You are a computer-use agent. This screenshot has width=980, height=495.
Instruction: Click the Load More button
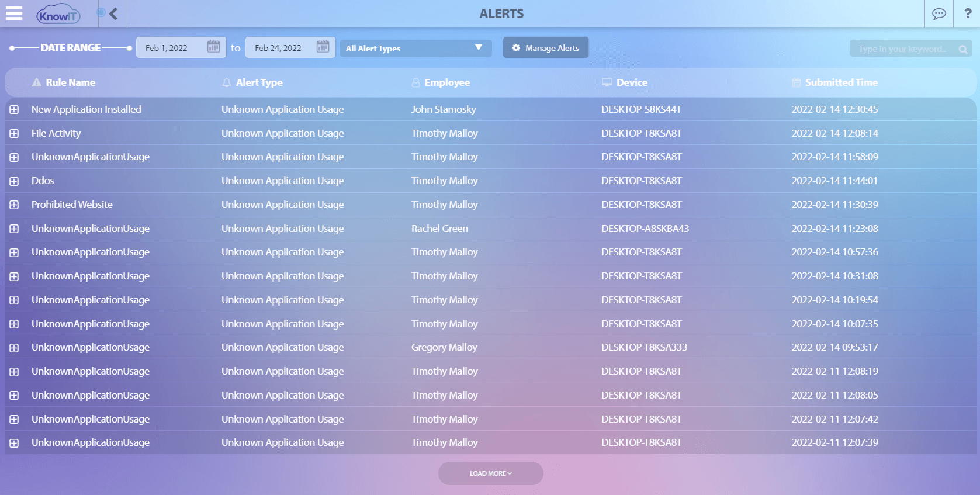coord(491,473)
